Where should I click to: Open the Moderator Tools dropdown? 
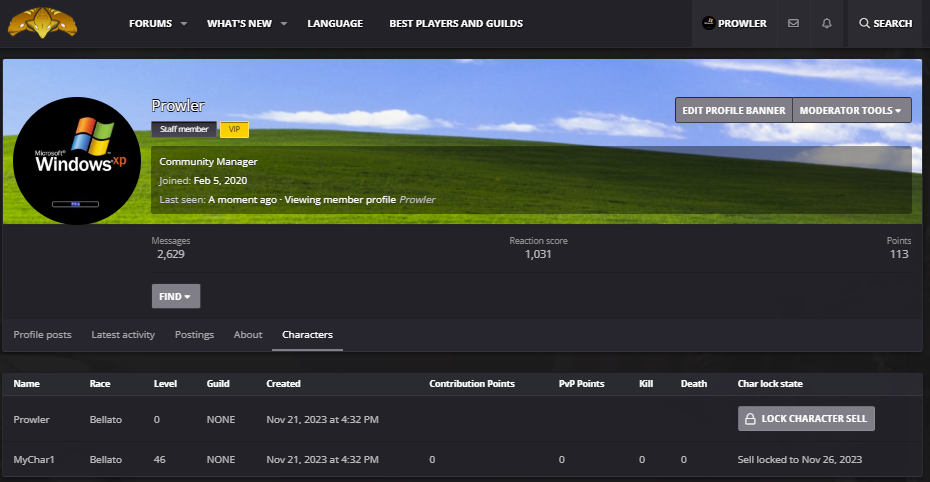(x=852, y=110)
